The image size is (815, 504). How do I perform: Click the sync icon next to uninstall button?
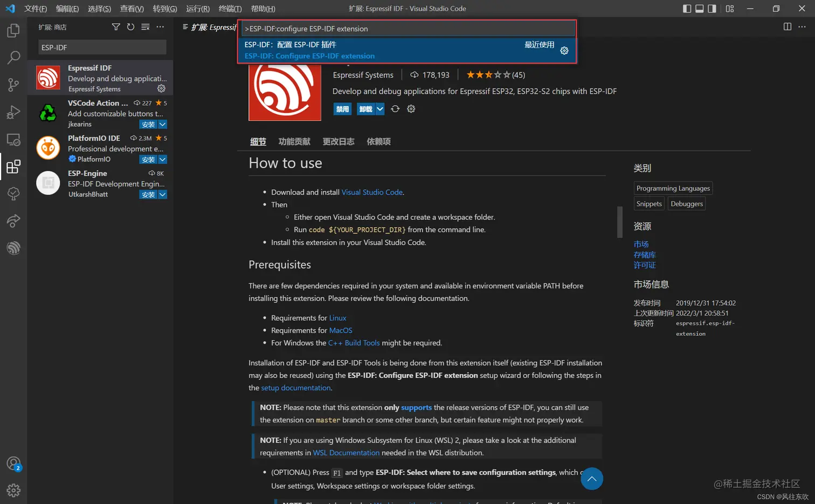coord(395,109)
